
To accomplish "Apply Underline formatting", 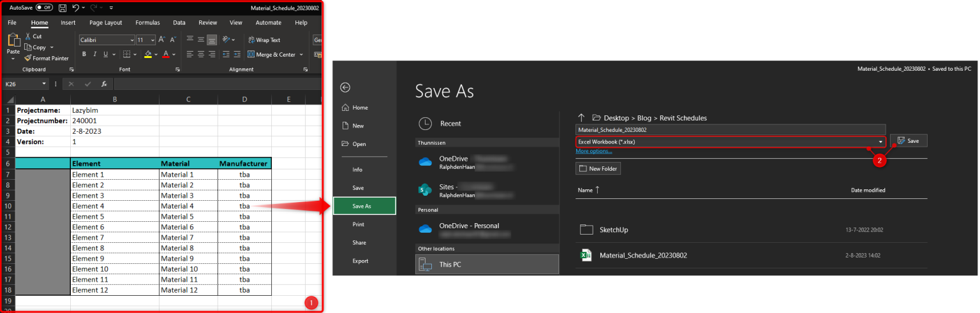I will pyautogui.click(x=105, y=54).
